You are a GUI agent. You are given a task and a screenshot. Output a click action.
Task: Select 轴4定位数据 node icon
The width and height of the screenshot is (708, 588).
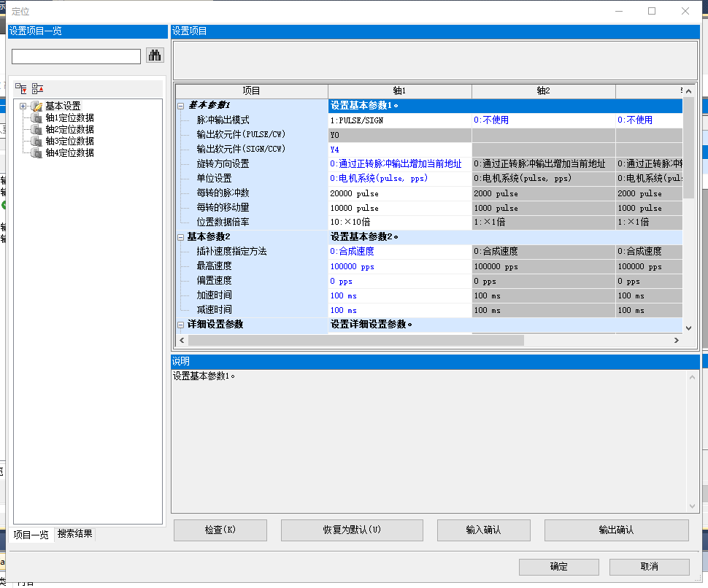point(37,153)
